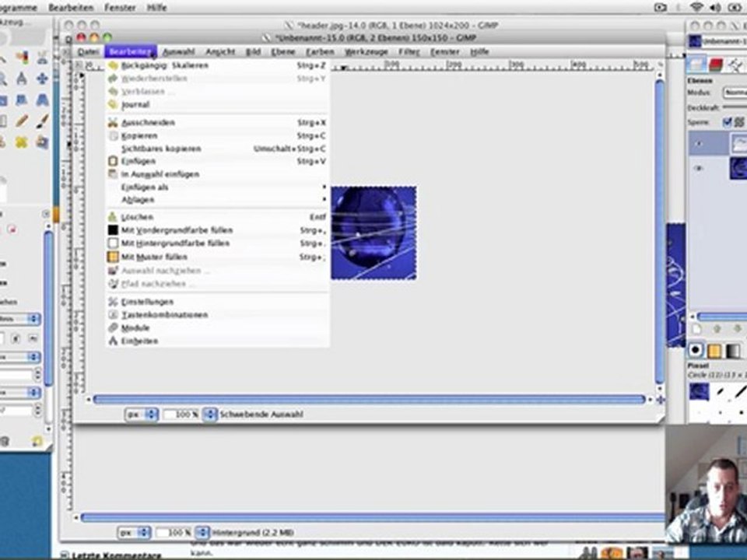Lower the selected layer with down arrow
747x560 pixels.
point(738,330)
